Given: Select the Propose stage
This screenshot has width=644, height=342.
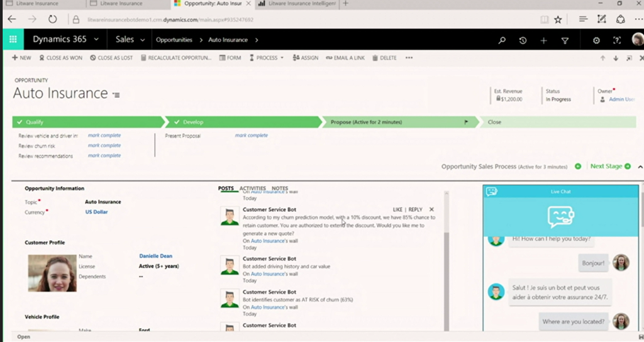Looking at the screenshot, I should (401, 122).
